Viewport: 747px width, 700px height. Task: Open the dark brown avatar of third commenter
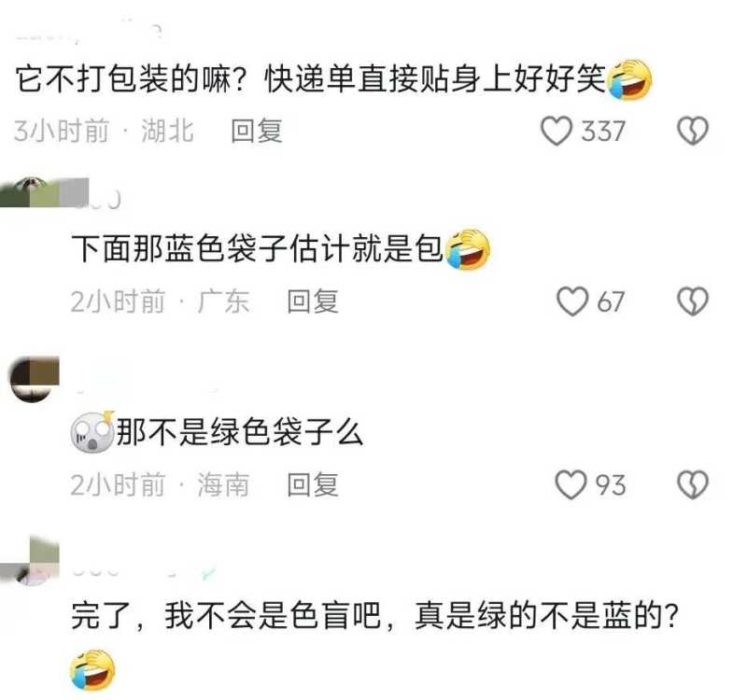(x=35, y=379)
